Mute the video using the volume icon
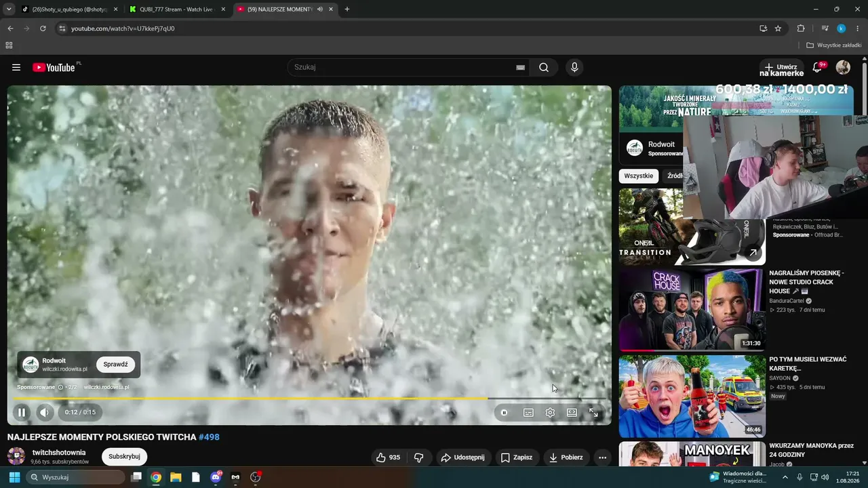 pyautogui.click(x=45, y=412)
